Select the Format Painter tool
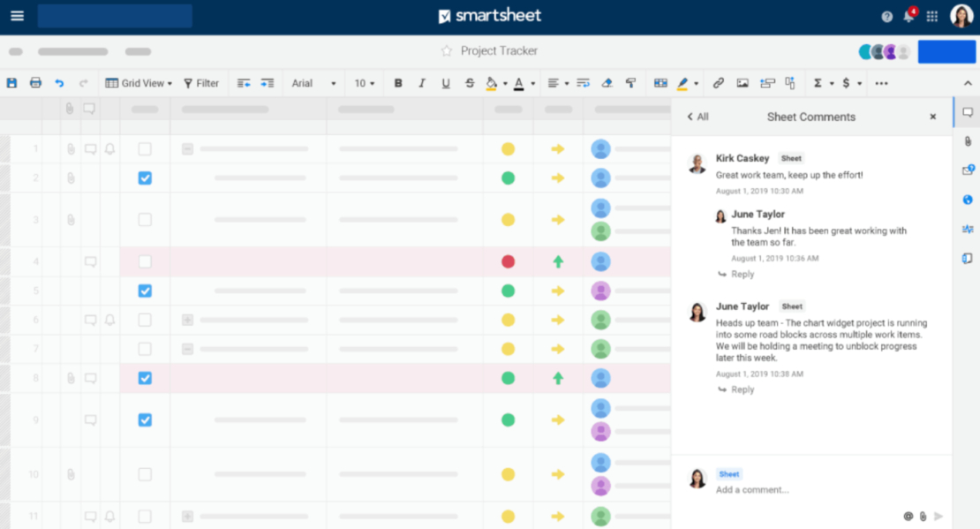The width and height of the screenshot is (980, 529). [630, 82]
